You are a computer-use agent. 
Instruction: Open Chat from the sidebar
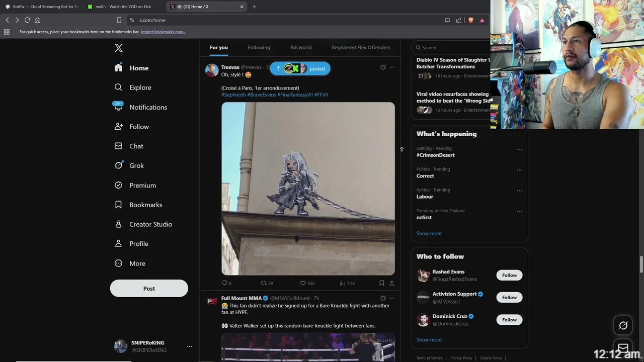tap(129, 146)
